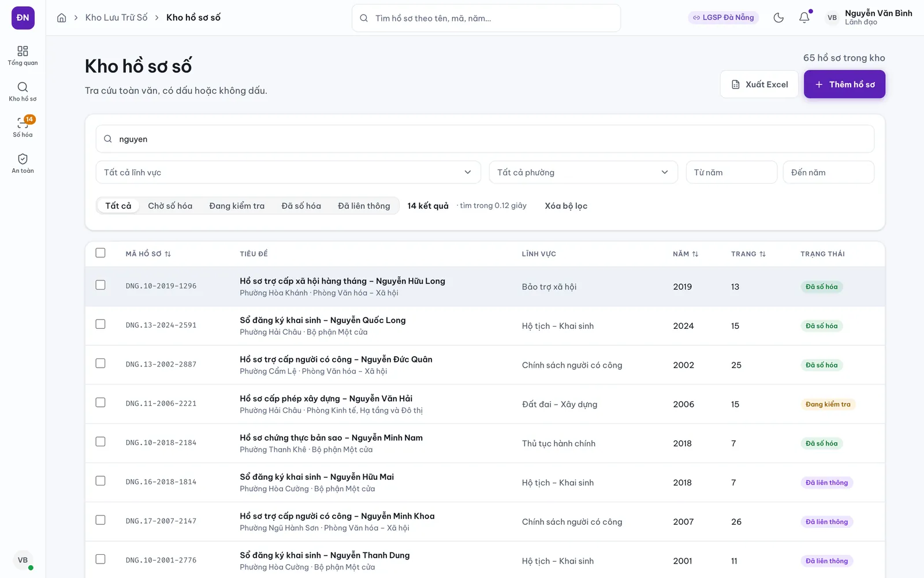924x578 pixels.
Task: Open Tất cả lĩnh vực dropdown
Action: click(x=288, y=172)
